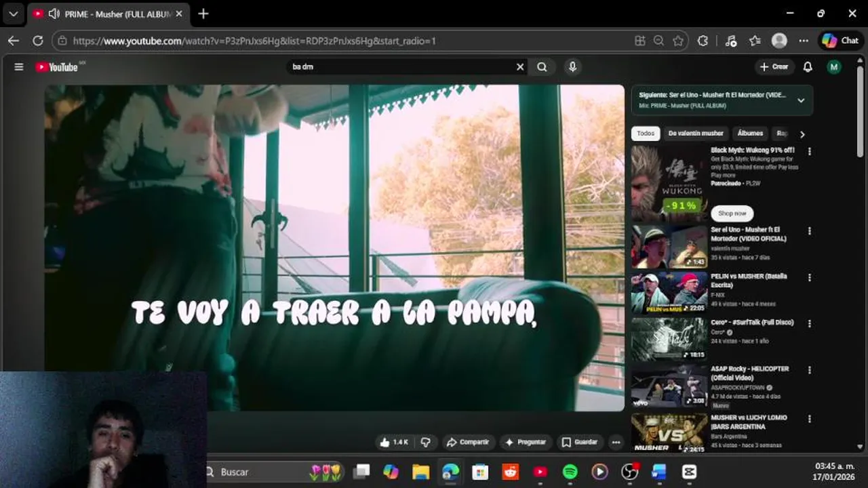Open more actions ellipsis below the video
Screen dimensions: 868x488
click(616, 442)
